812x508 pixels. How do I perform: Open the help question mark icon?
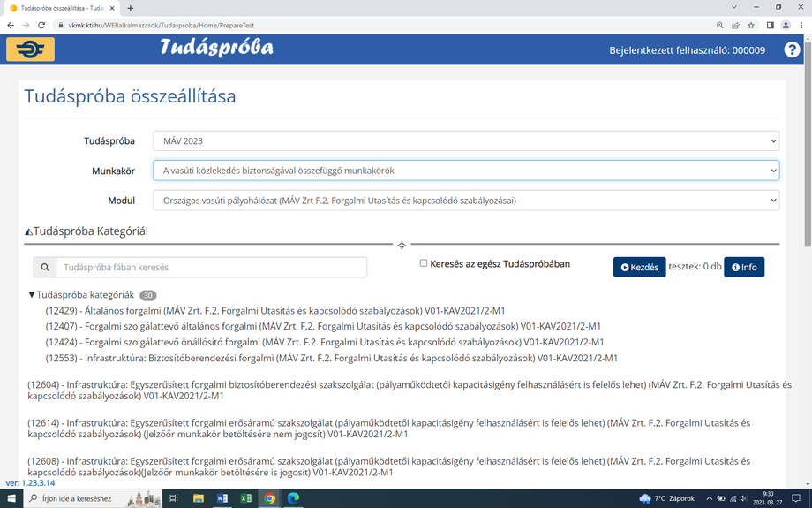click(792, 49)
